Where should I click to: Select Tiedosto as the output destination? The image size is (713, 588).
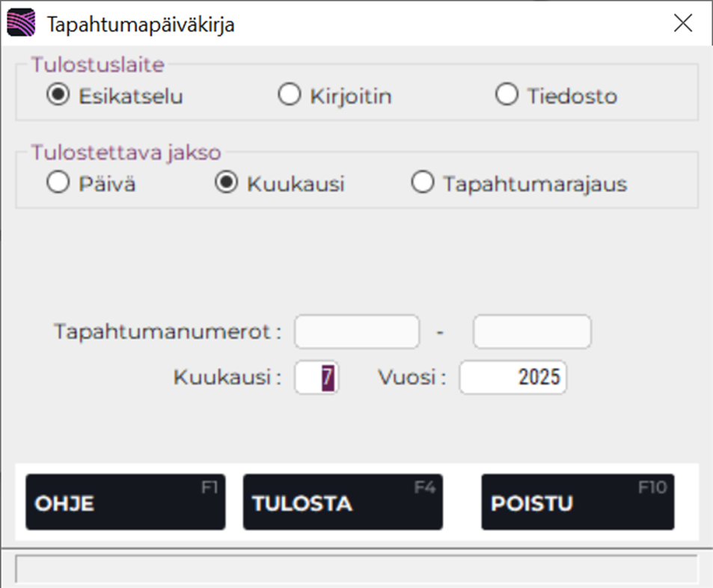[x=507, y=95]
